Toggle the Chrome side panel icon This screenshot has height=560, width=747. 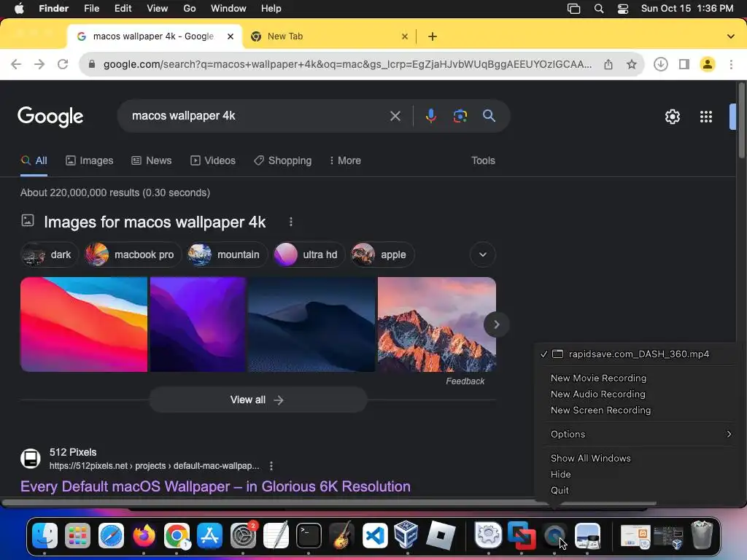(x=684, y=64)
